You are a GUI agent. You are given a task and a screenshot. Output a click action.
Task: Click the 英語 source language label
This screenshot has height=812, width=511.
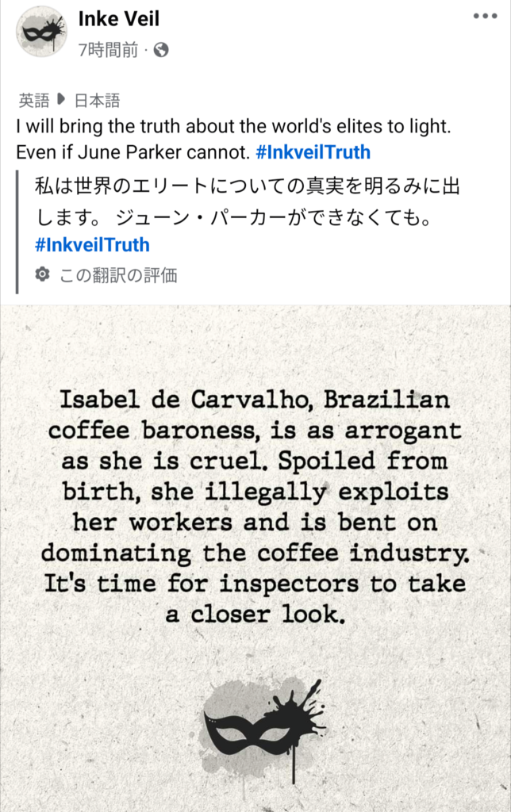click(x=34, y=100)
